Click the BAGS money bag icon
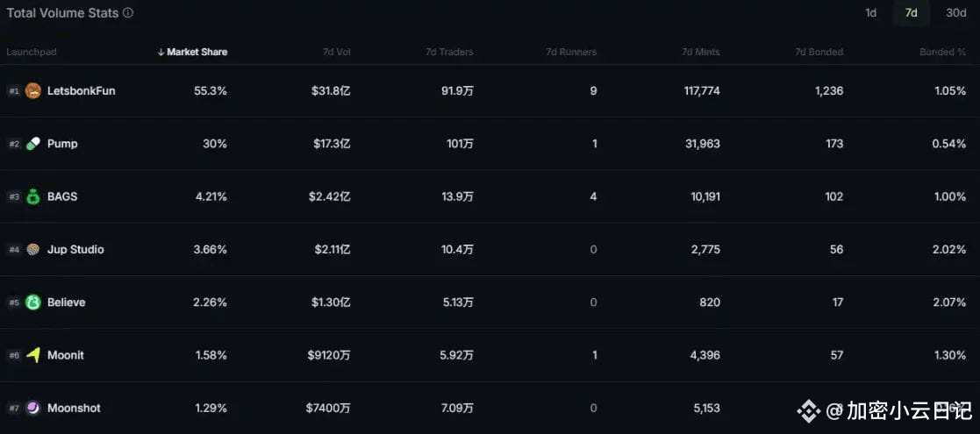Viewport: 980px width, 434px height. coord(33,196)
